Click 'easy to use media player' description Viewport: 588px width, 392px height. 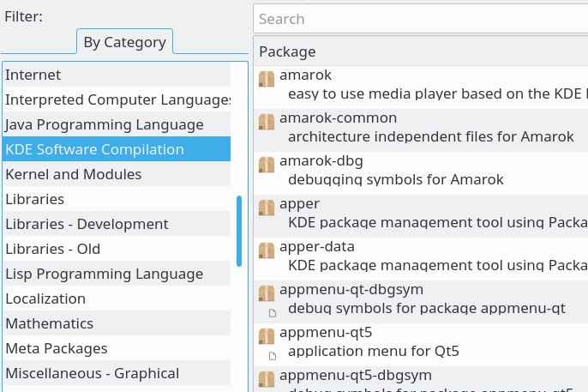[x=438, y=93]
